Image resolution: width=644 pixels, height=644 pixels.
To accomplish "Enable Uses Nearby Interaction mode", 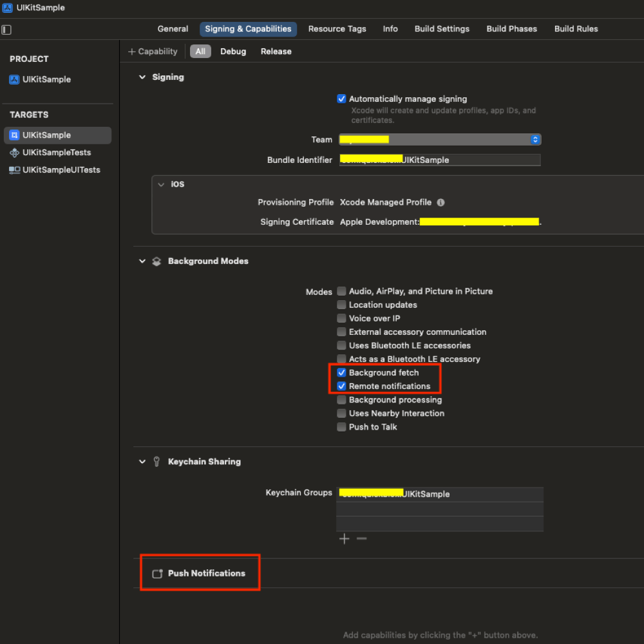I will [341, 413].
